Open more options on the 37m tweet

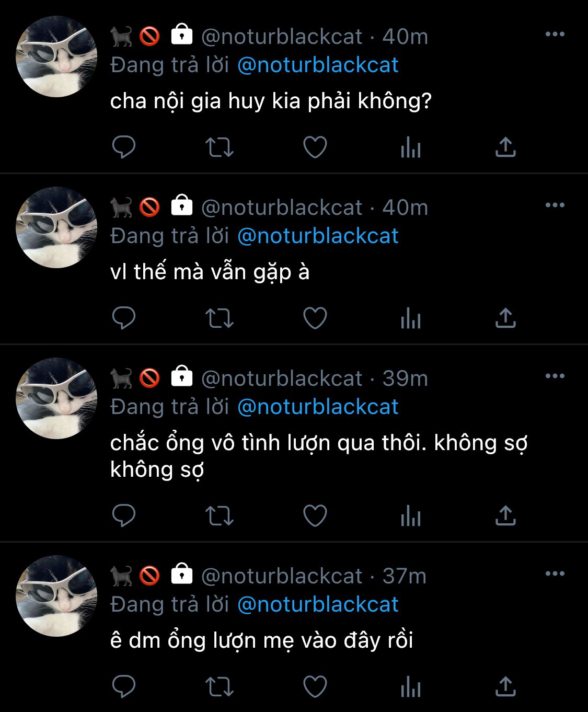click(555, 573)
